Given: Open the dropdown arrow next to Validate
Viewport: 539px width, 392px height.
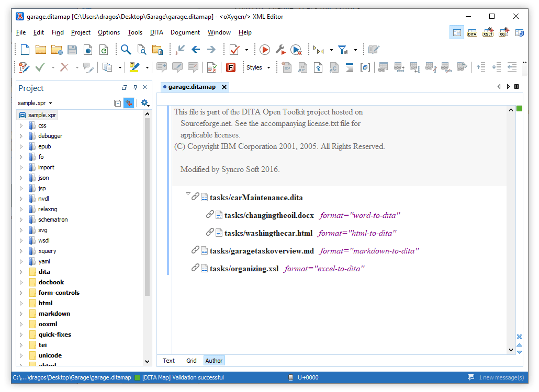Looking at the screenshot, I should pos(247,50).
